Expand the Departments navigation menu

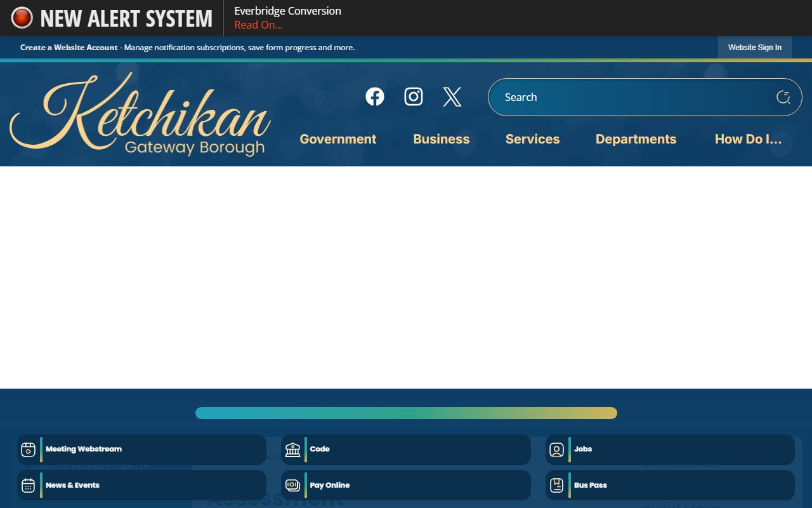(636, 139)
